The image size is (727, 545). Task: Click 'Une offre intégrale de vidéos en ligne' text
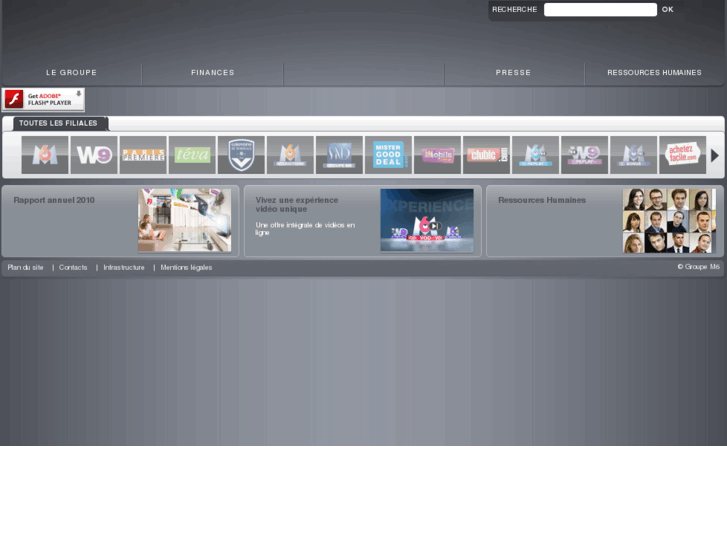(305, 229)
